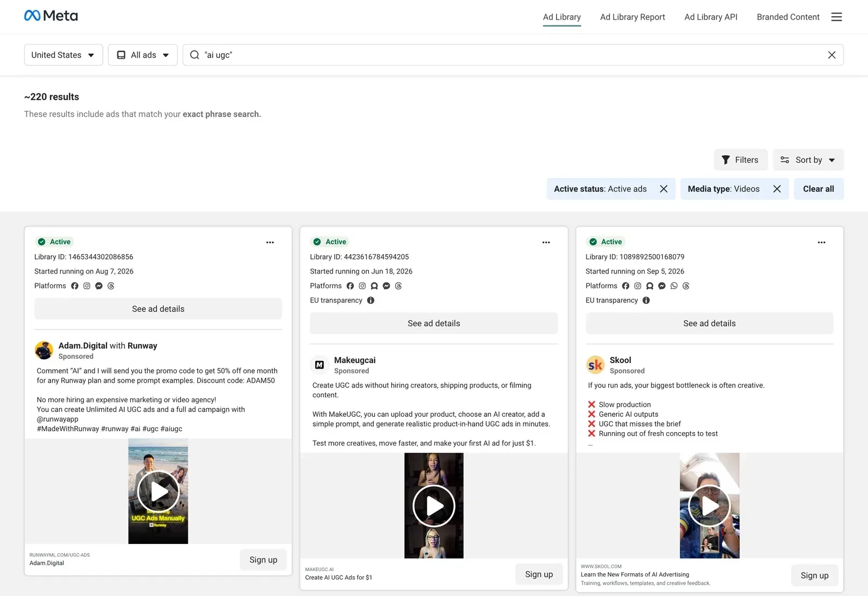
Task: Click EU transparency info icon on Makeugcai ad
Action: pyautogui.click(x=371, y=300)
